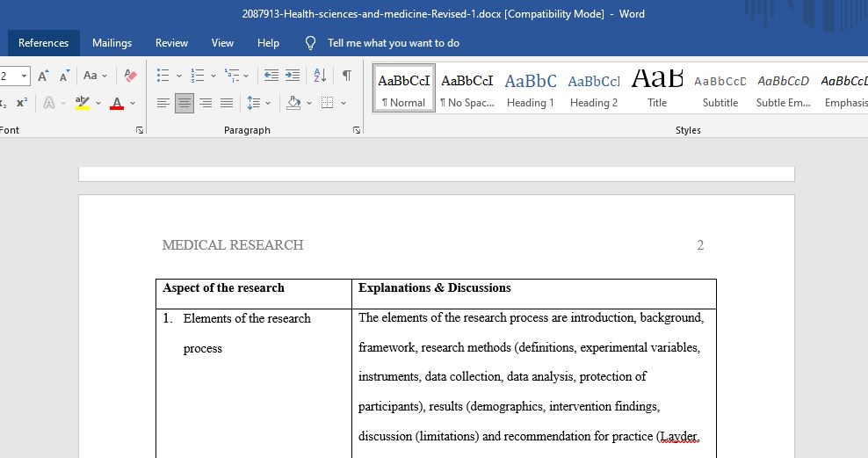Open the Paragraph dialog launcher

pyautogui.click(x=357, y=130)
